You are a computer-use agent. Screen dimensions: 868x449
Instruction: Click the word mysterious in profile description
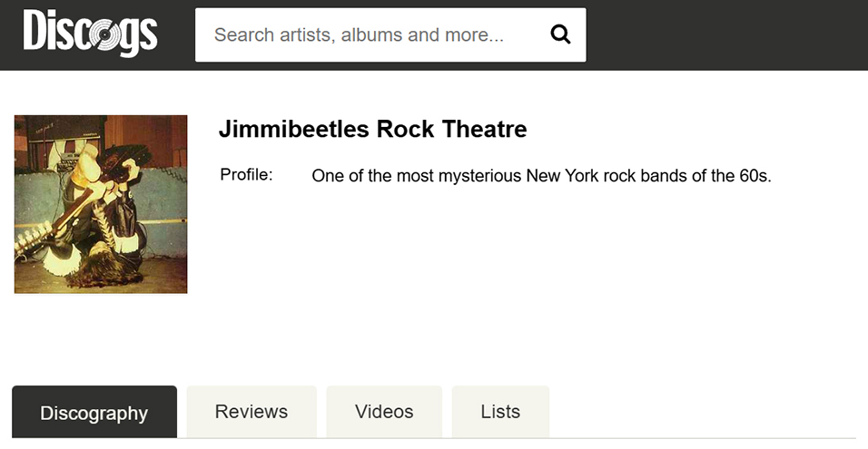[479, 176]
